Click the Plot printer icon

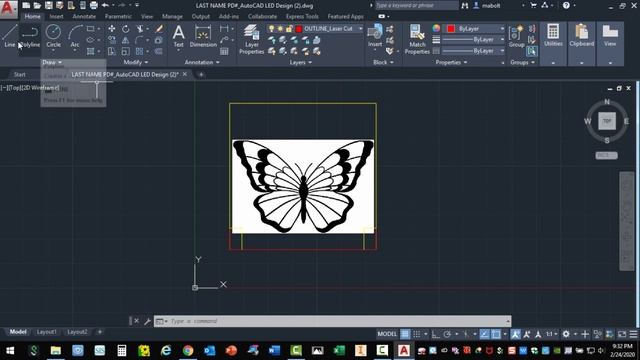pyautogui.click(x=93, y=5)
